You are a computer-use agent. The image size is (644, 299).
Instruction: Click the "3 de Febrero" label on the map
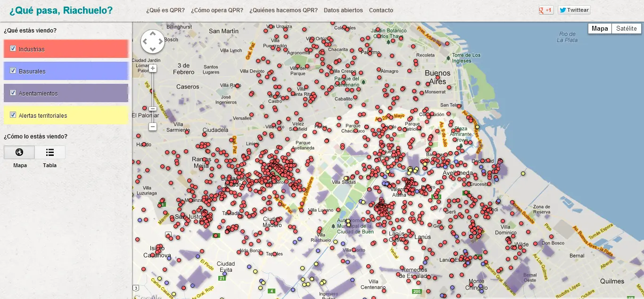click(x=184, y=69)
